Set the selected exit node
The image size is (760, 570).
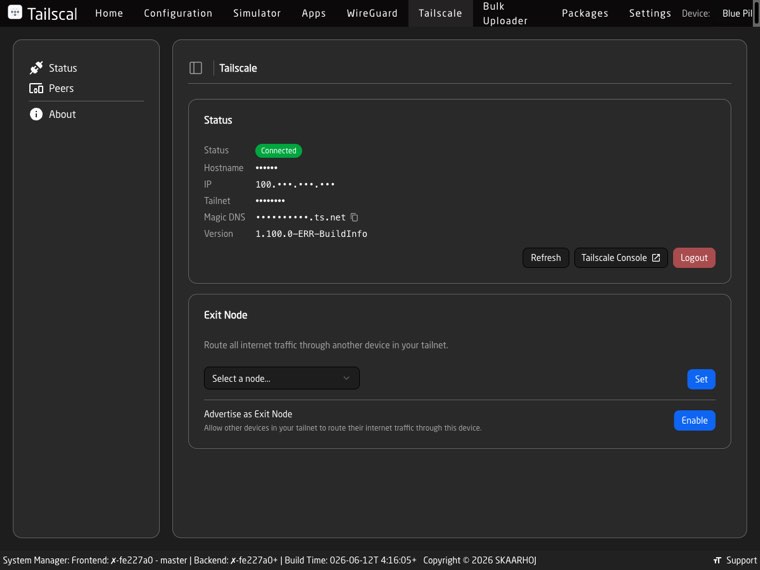point(701,379)
